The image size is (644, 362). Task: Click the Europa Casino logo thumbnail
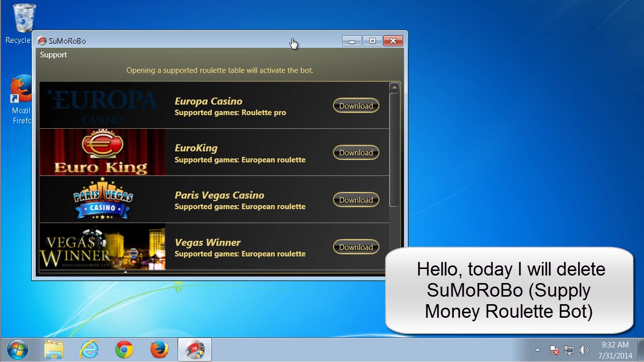(x=102, y=105)
